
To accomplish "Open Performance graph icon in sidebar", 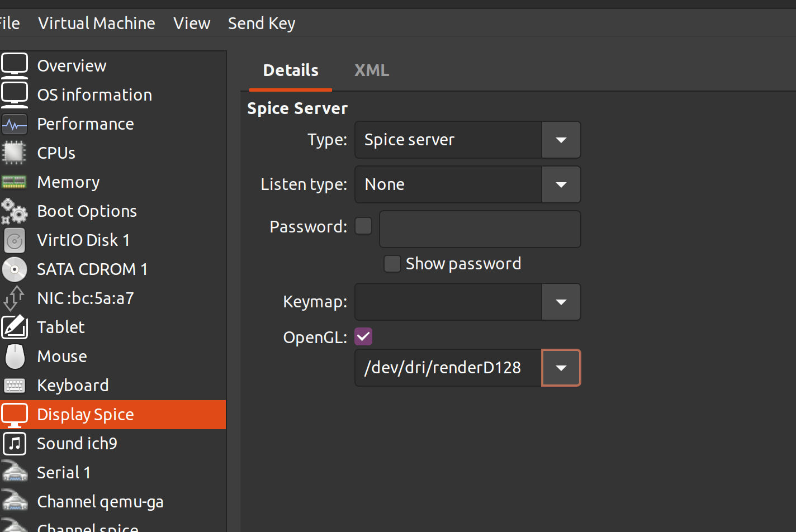I will point(15,124).
